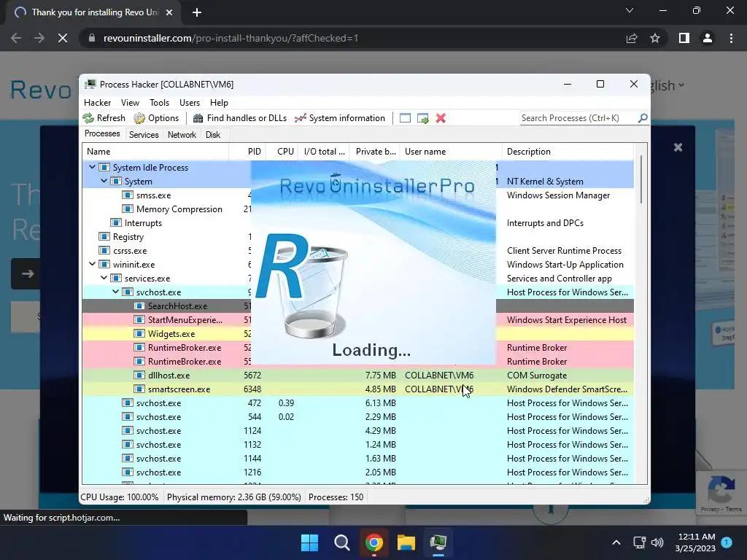The width and height of the screenshot is (747, 560).
Task: Sort by Description column header
Action: (568, 152)
